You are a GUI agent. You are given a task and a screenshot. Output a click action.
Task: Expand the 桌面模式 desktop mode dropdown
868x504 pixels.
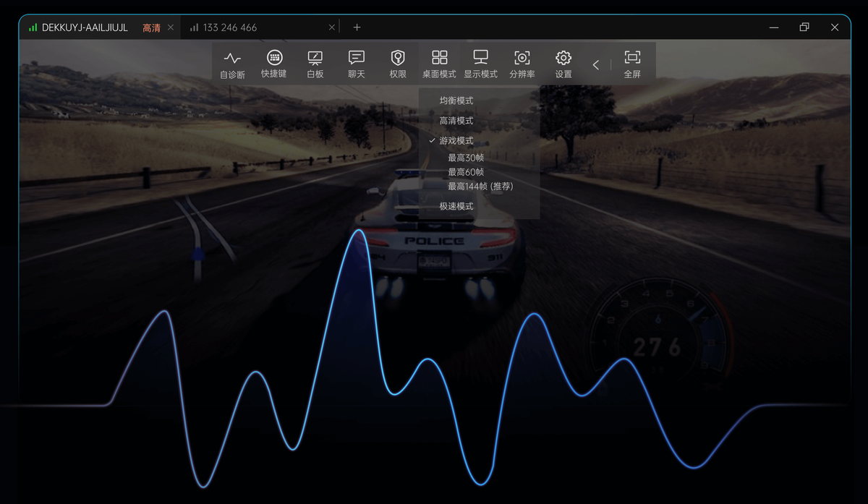coord(439,64)
